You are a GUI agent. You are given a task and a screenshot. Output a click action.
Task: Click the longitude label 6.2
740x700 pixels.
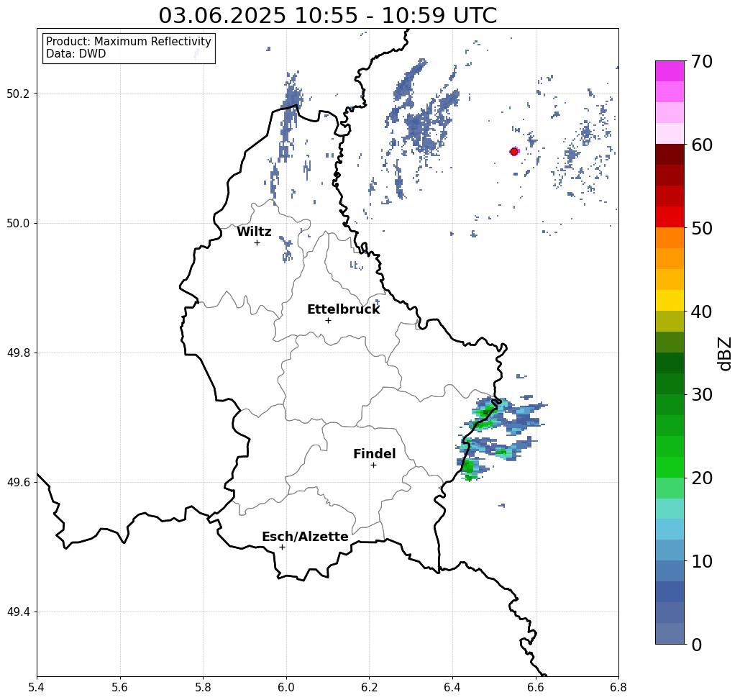point(369,687)
